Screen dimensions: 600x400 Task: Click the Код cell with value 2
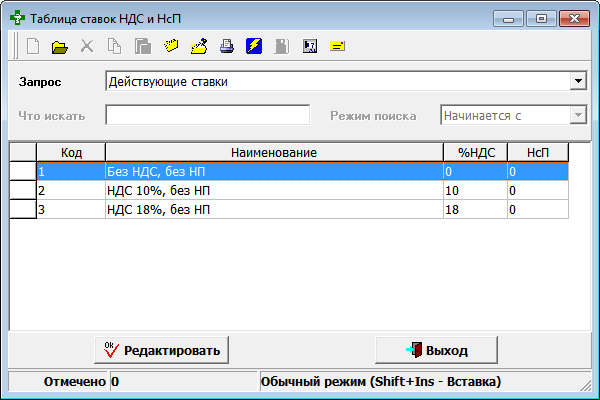pos(71,190)
